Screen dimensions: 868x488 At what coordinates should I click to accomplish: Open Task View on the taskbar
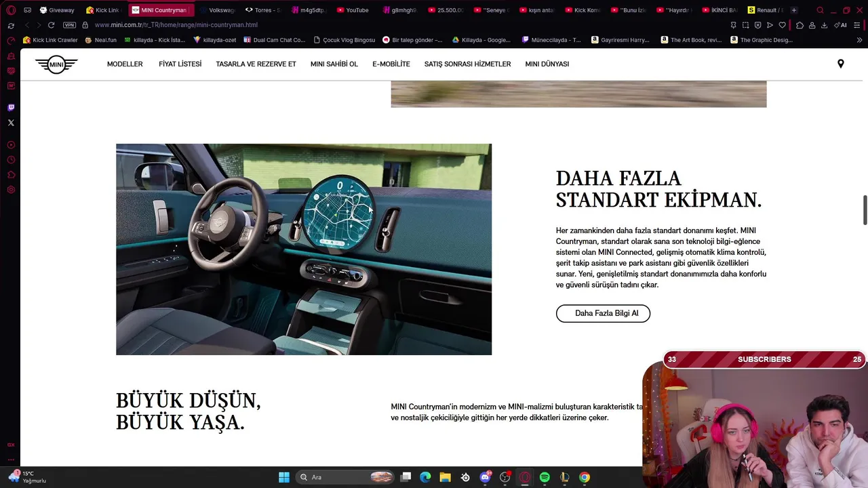406,477
